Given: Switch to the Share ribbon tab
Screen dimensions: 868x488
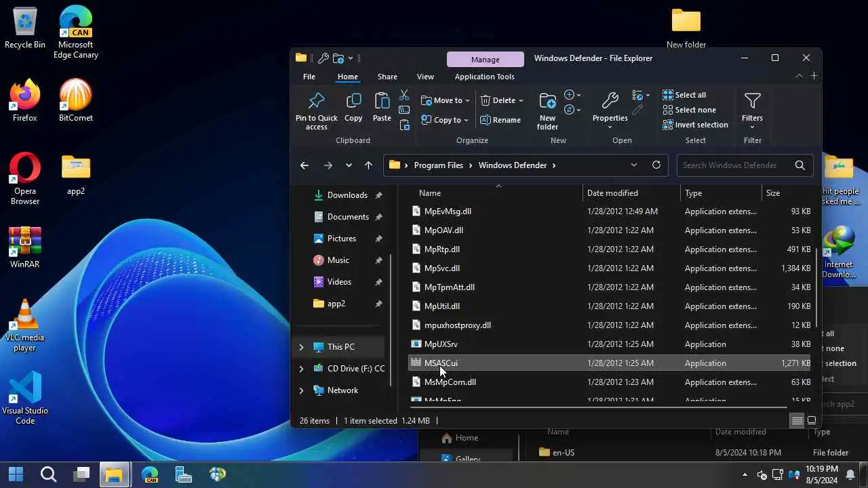Looking at the screenshot, I should click(x=388, y=77).
